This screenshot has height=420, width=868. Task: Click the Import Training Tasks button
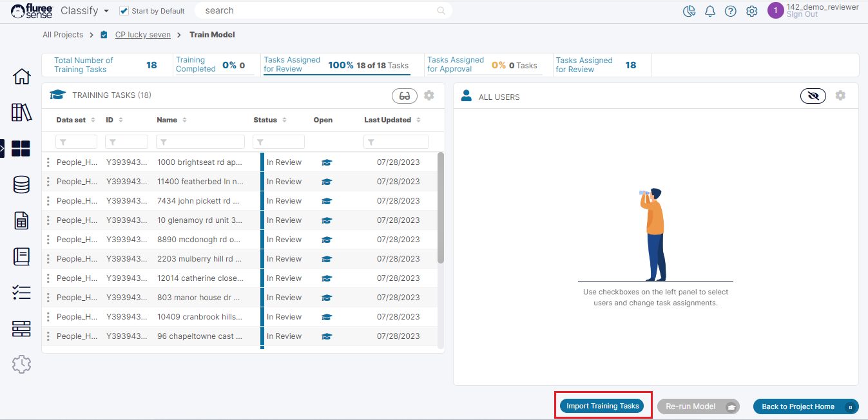(x=603, y=406)
